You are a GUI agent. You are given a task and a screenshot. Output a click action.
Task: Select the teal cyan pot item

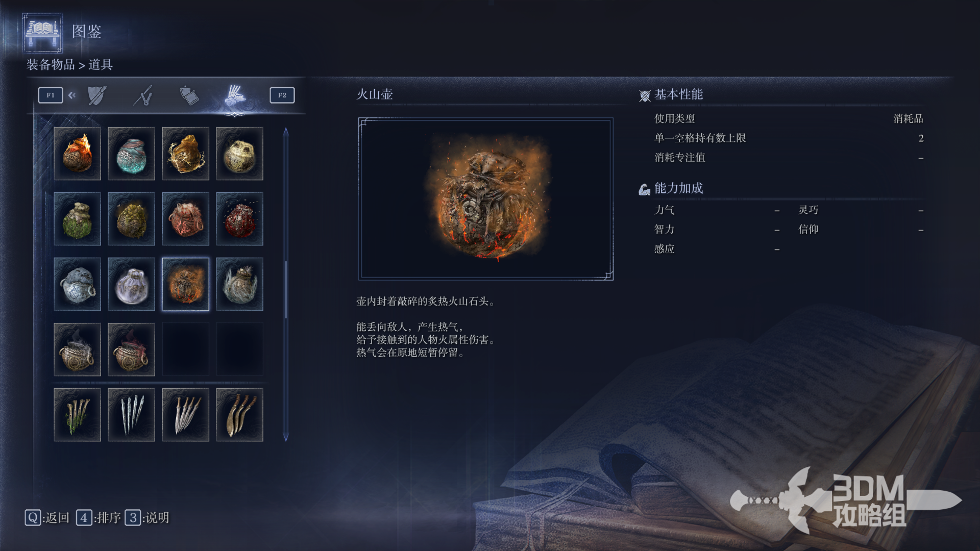[131, 154]
